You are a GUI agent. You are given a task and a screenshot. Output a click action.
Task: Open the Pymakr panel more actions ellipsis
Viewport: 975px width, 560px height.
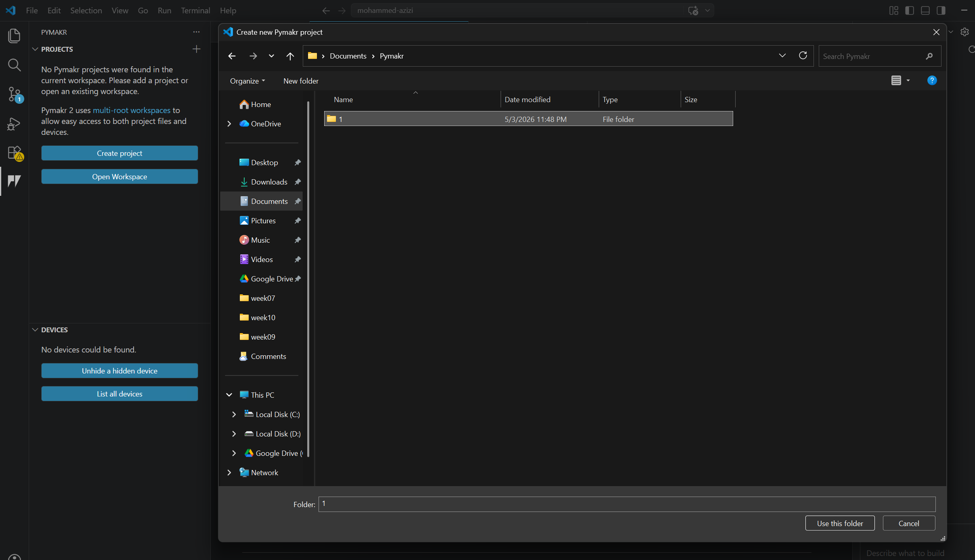point(196,32)
